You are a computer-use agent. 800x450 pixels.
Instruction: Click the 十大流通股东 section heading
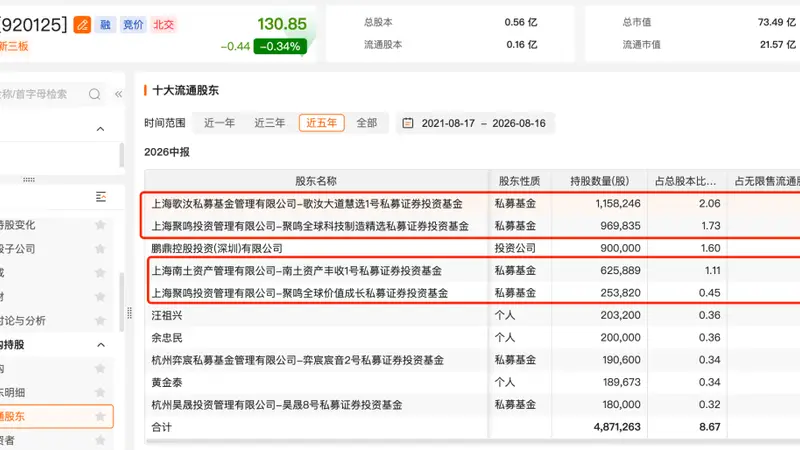(x=185, y=90)
